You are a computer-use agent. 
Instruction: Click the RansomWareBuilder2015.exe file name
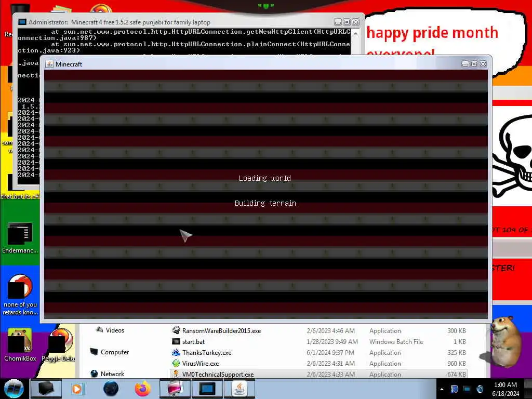click(x=221, y=330)
